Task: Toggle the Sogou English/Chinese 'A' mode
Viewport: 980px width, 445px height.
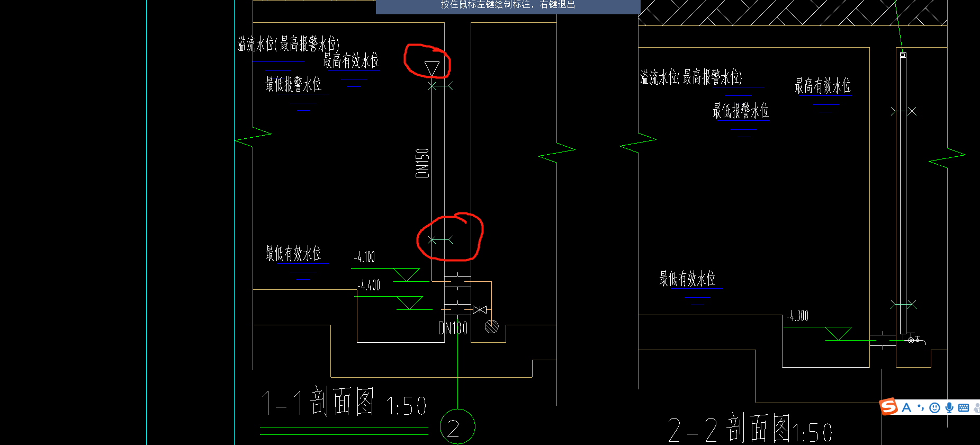Action: tap(906, 407)
